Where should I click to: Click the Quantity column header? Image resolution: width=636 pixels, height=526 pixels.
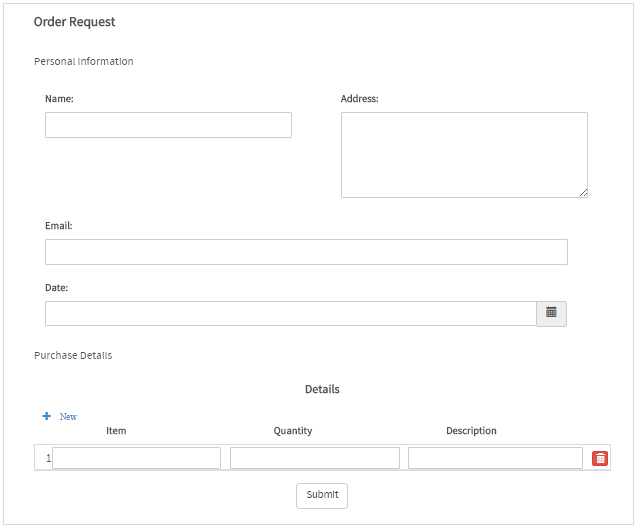[x=293, y=431]
